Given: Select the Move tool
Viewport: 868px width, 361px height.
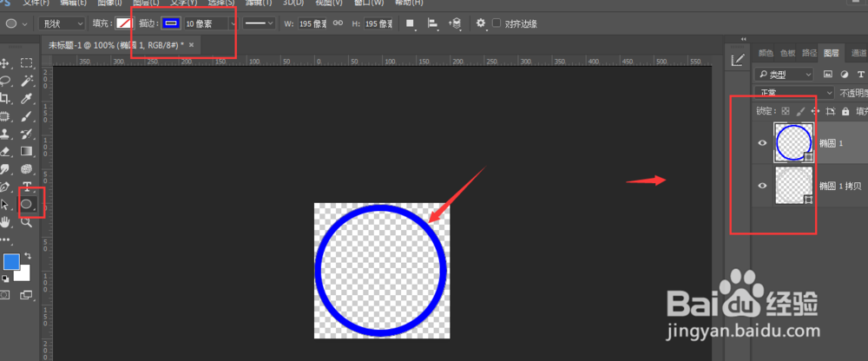Looking at the screenshot, I should (x=5, y=63).
